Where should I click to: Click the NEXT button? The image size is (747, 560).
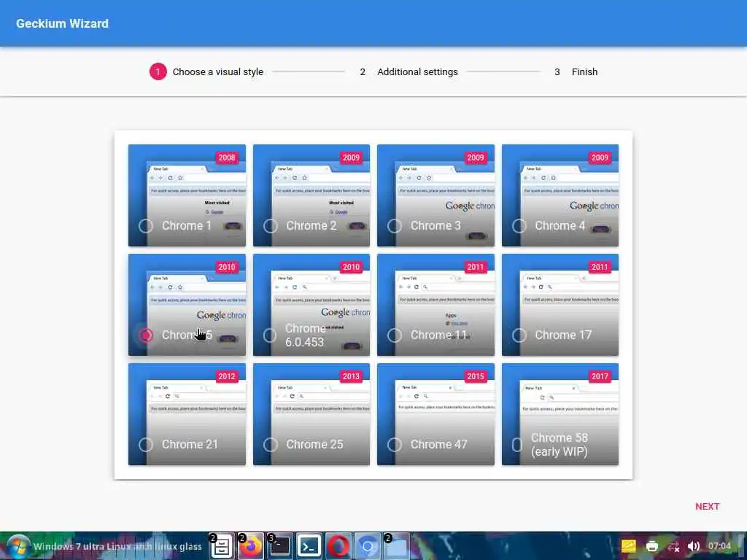pyautogui.click(x=707, y=507)
